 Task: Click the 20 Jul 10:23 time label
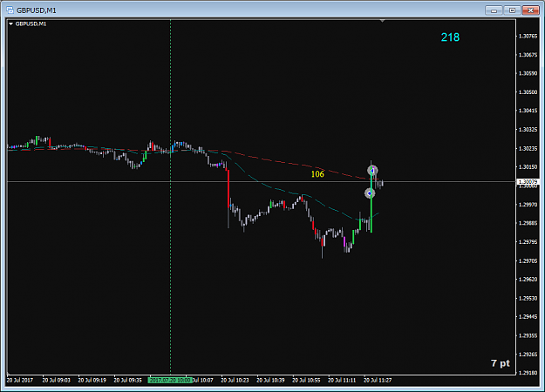pos(235,380)
